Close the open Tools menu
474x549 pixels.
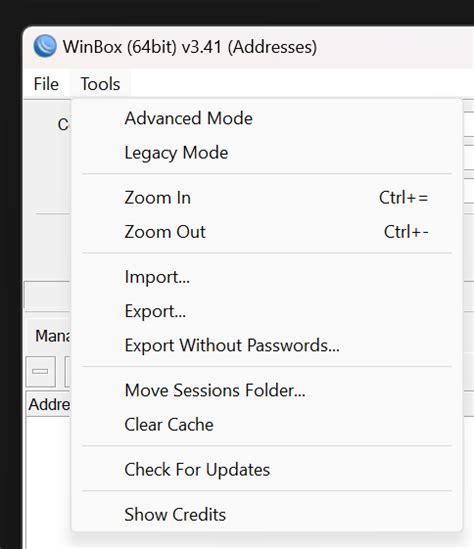(x=100, y=84)
